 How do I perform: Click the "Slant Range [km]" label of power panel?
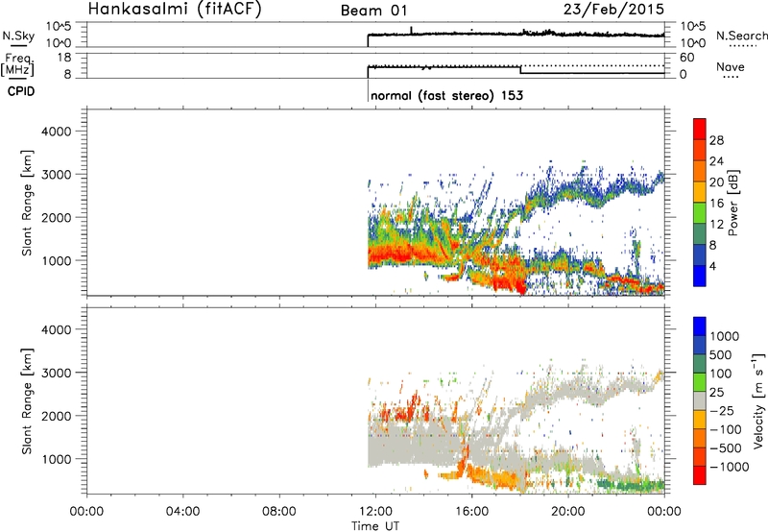point(27,203)
